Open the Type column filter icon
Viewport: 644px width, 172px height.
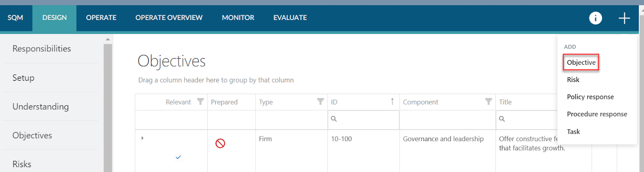[320, 102]
